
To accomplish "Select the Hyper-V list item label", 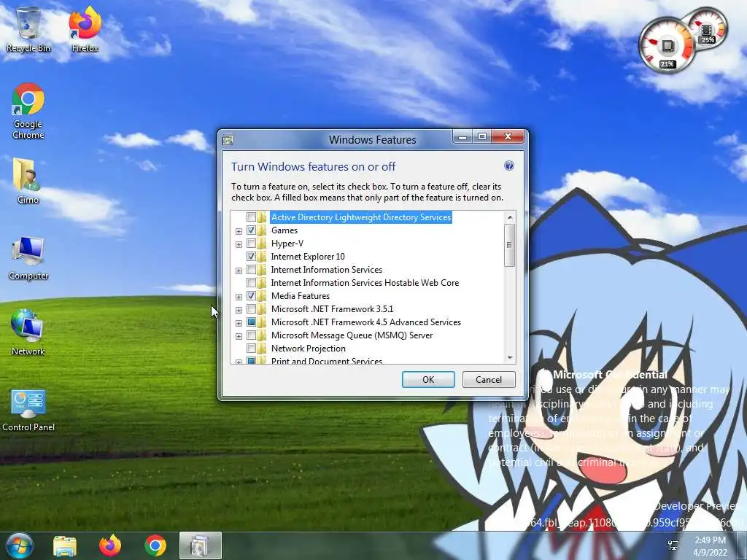I will pyautogui.click(x=287, y=244).
